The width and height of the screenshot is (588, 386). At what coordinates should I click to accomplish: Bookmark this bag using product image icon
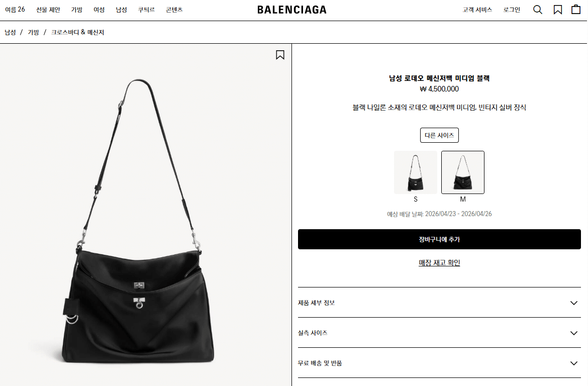coord(280,55)
